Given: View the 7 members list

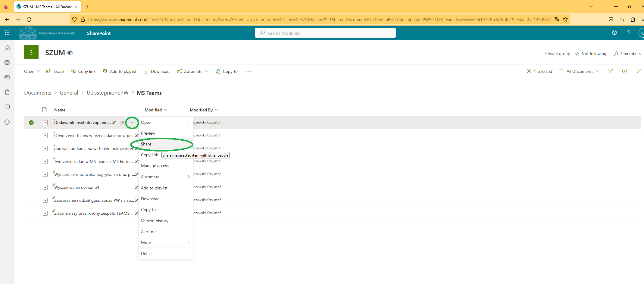Looking at the screenshot, I should [x=627, y=54].
